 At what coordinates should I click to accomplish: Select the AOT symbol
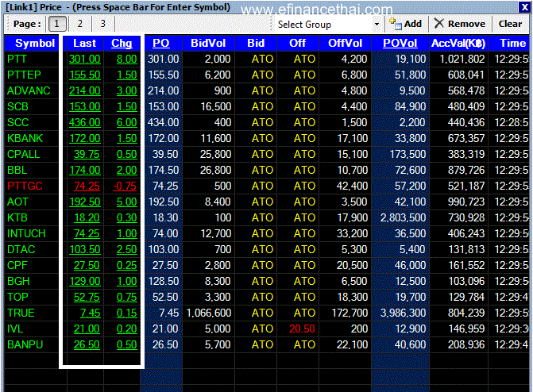[x=17, y=202]
